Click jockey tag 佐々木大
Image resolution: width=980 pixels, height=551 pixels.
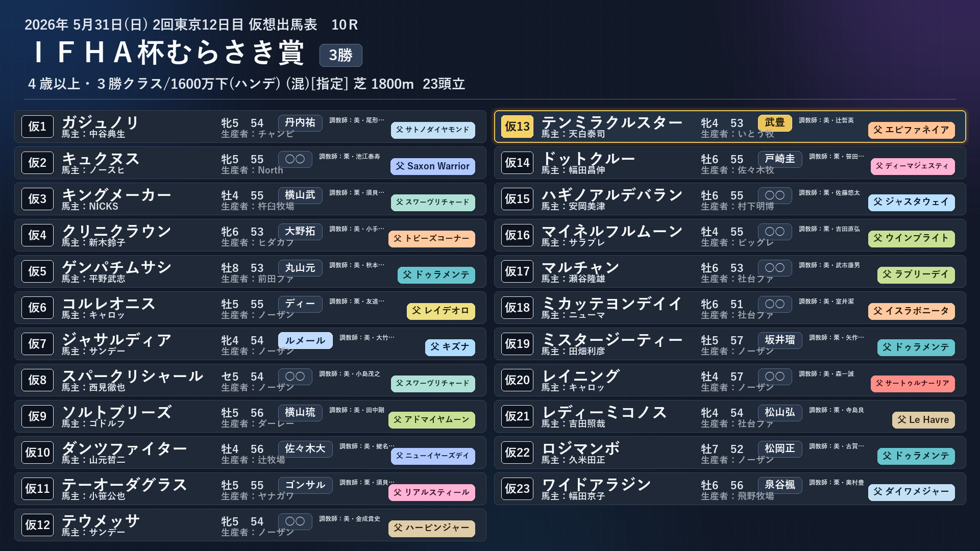[305, 449]
